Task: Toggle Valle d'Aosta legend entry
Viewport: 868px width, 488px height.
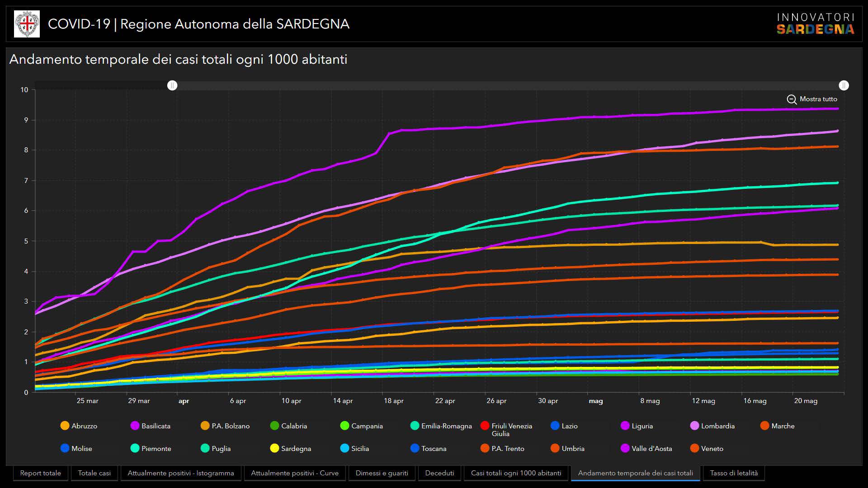Action: (x=625, y=448)
